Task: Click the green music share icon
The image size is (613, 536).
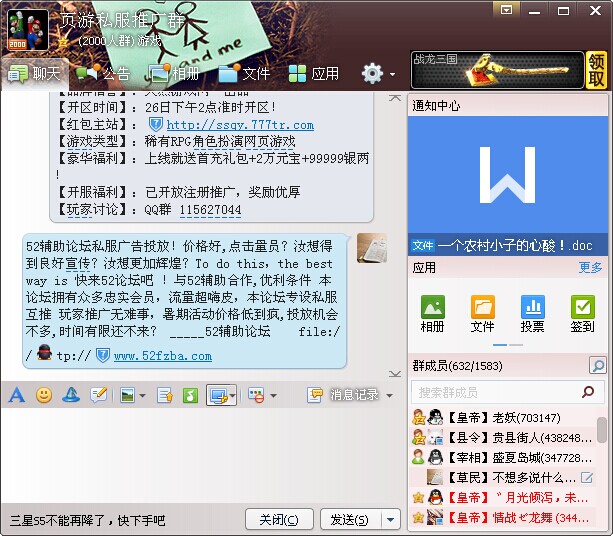Action: click(x=190, y=395)
